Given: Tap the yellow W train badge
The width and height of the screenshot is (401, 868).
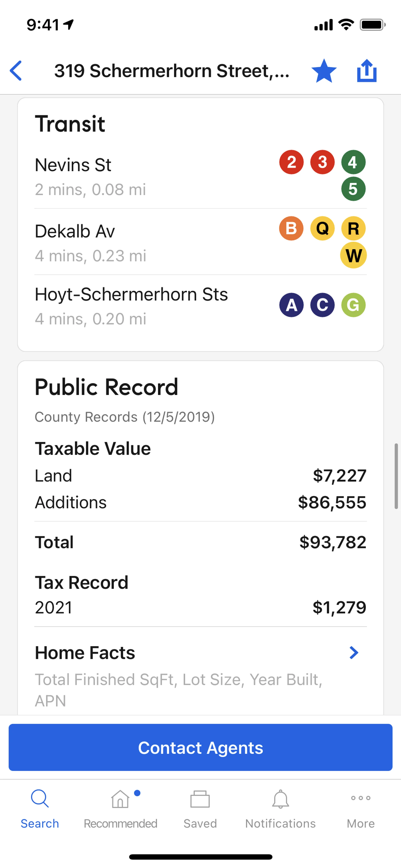Looking at the screenshot, I should (353, 255).
